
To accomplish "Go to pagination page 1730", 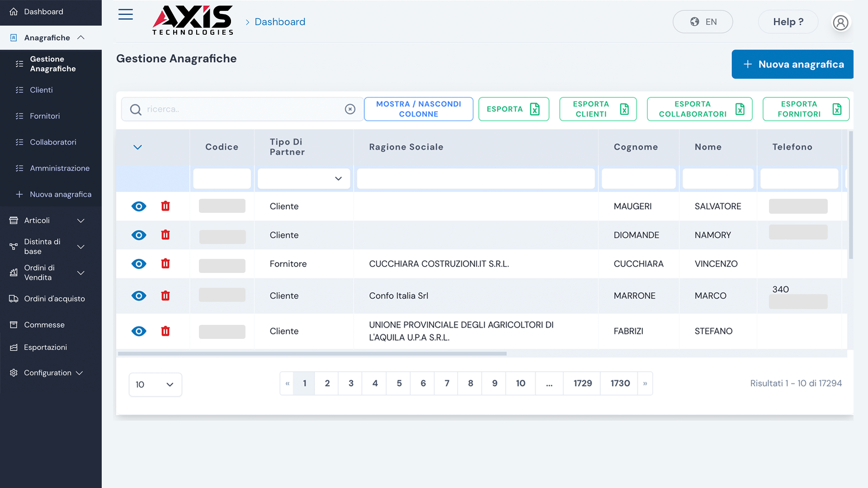I will (x=620, y=383).
